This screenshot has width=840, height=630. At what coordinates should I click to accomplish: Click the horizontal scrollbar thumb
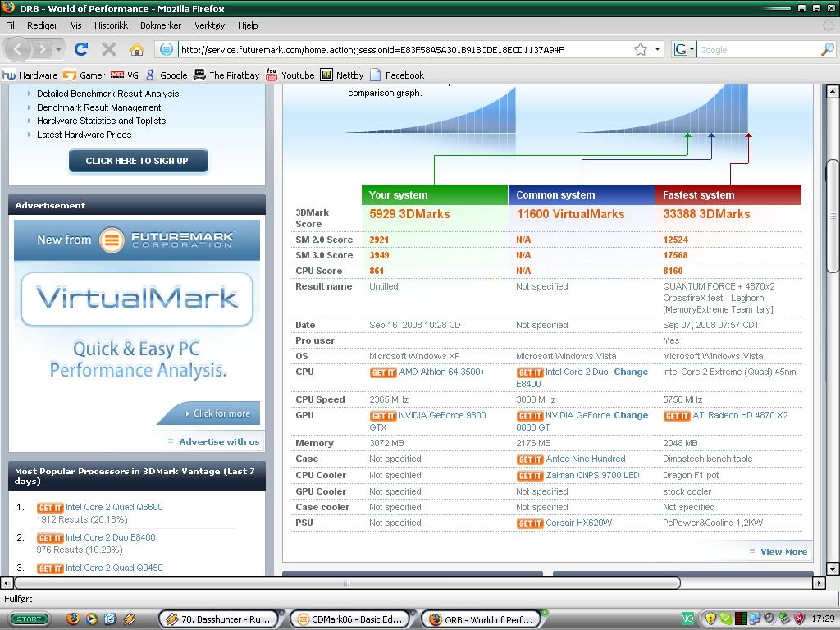(x=347, y=582)
